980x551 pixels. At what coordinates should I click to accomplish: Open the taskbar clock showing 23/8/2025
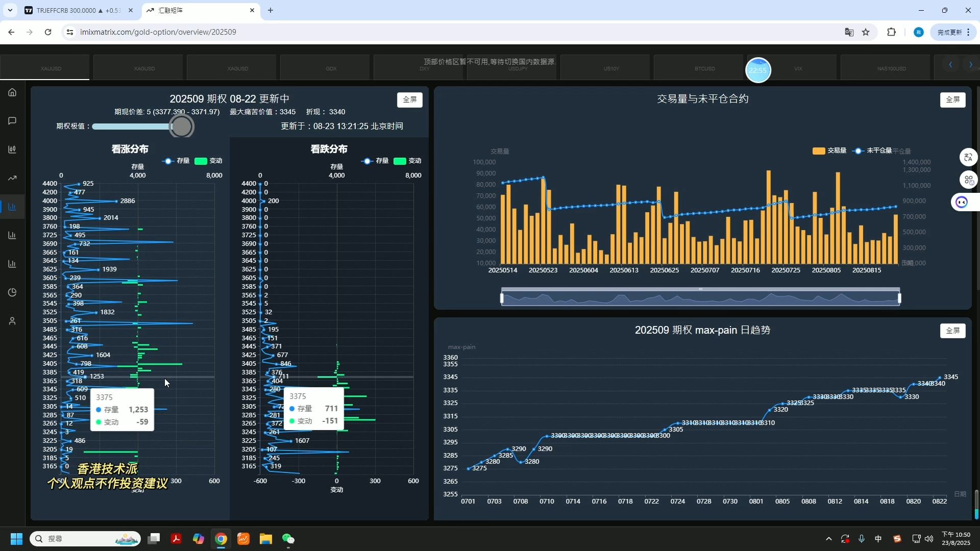point(956,539)
